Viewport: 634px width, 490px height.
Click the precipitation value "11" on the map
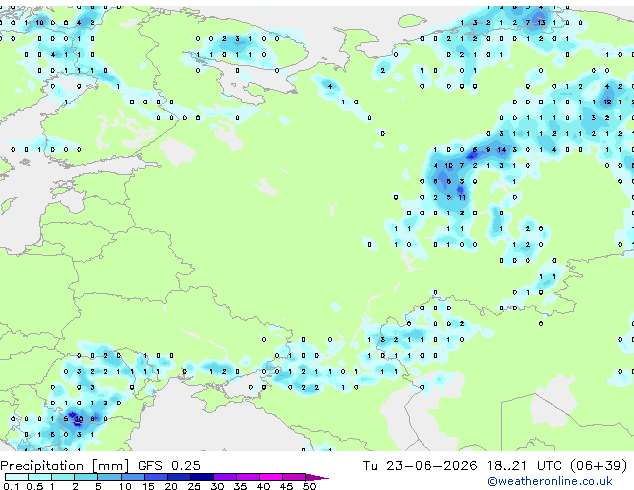(x=462, y=197)
